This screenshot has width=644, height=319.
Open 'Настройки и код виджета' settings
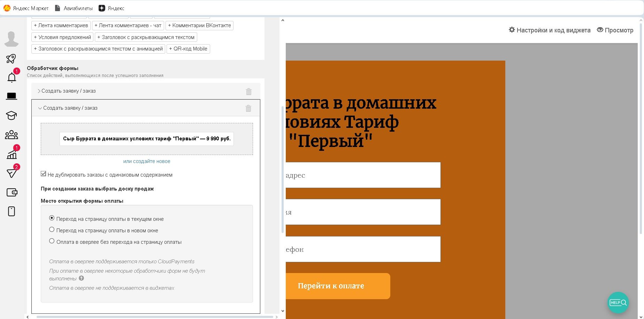coord(550,30)
